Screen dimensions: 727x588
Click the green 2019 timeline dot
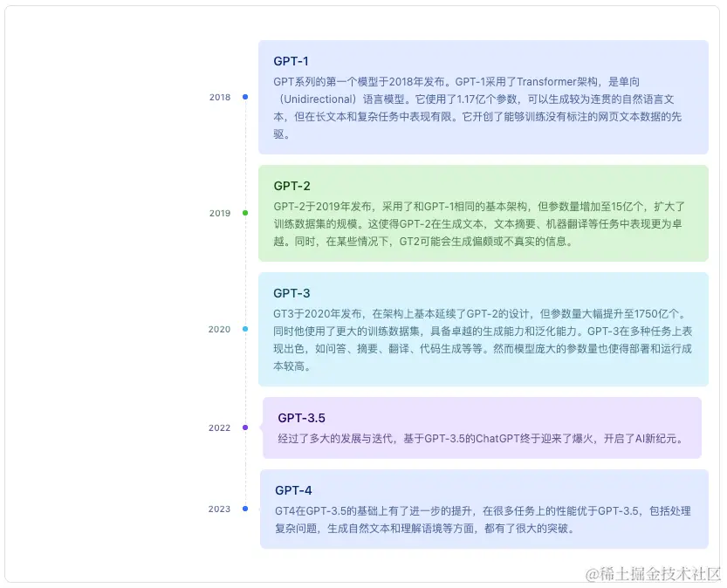[245, 213]
